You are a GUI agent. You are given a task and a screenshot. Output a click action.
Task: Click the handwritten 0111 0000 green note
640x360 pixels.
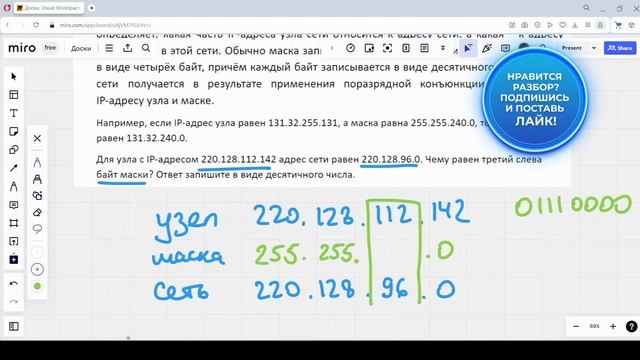point(573,205)
